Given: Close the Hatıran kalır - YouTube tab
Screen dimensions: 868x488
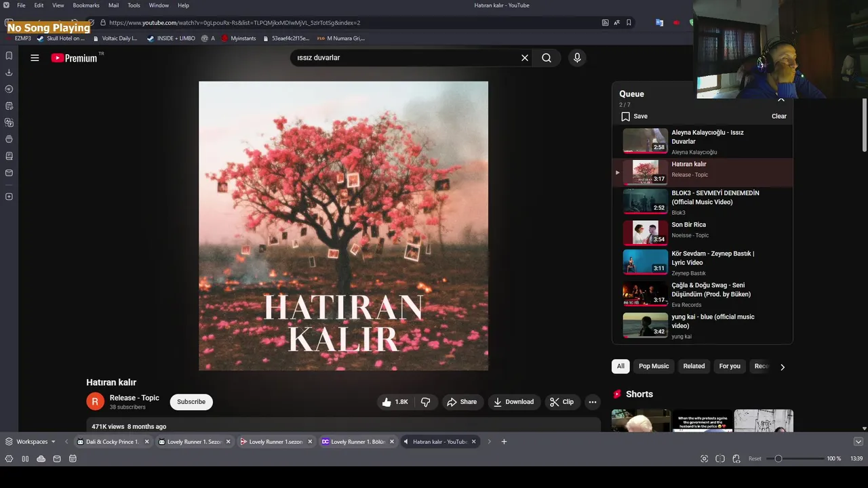Looking at the screenshot, I should point(473,442).
